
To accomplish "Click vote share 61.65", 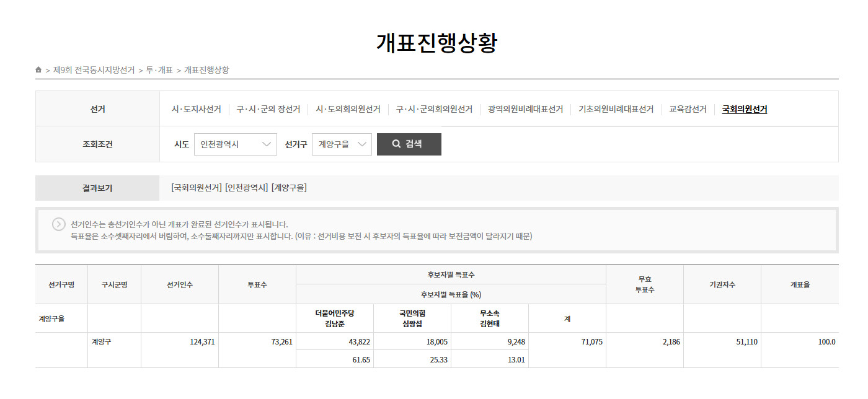I will [x=361, y=359].
